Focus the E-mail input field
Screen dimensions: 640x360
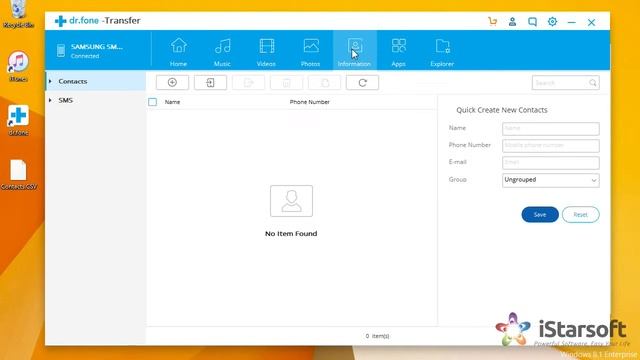click(x=551, y=162)
